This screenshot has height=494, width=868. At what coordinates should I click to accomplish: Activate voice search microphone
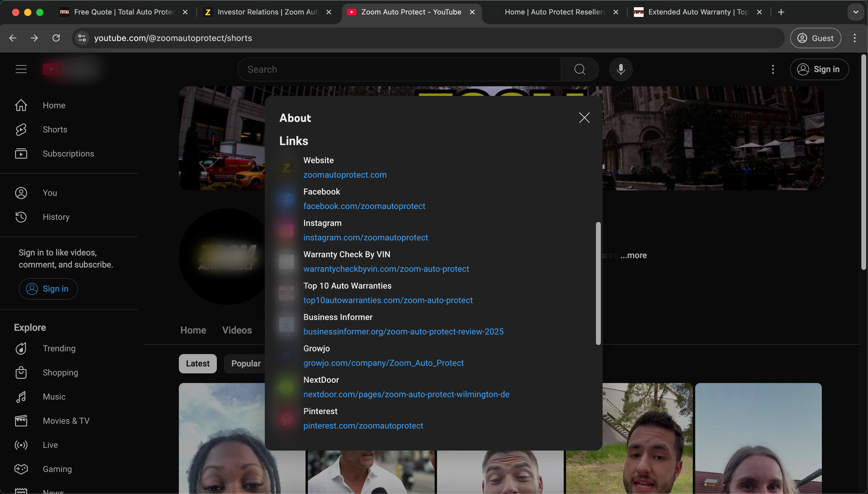pyautogui.click(x=621, y=69)
